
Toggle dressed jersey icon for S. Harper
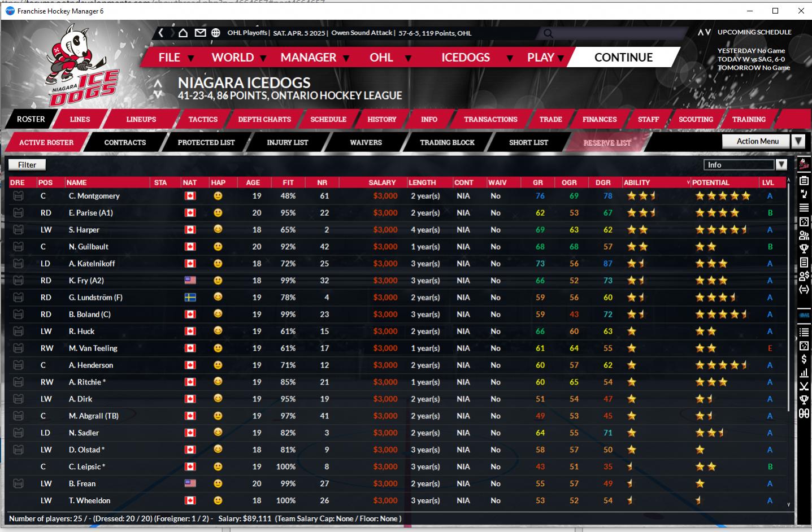18,230
